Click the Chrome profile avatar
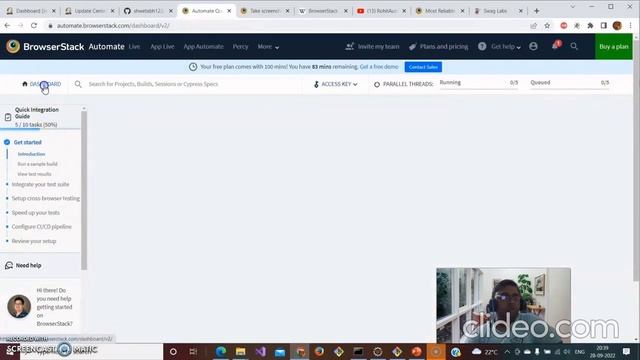 617,26
